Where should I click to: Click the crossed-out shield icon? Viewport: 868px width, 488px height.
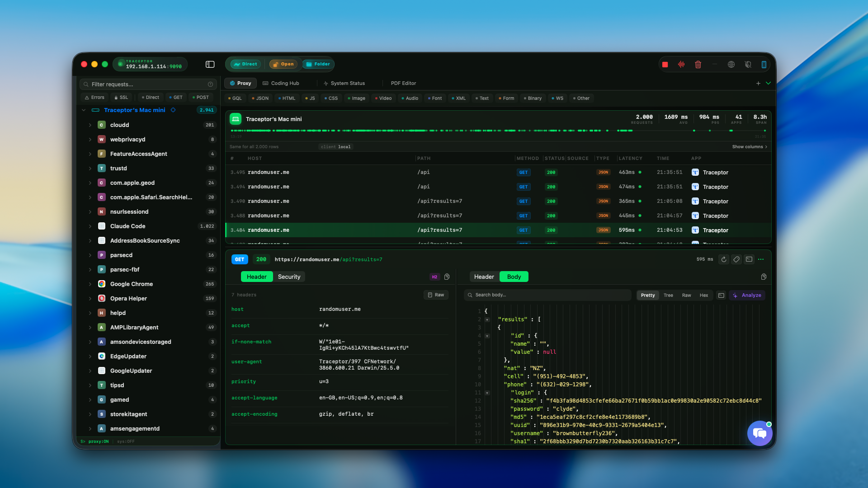pos(748,65)
